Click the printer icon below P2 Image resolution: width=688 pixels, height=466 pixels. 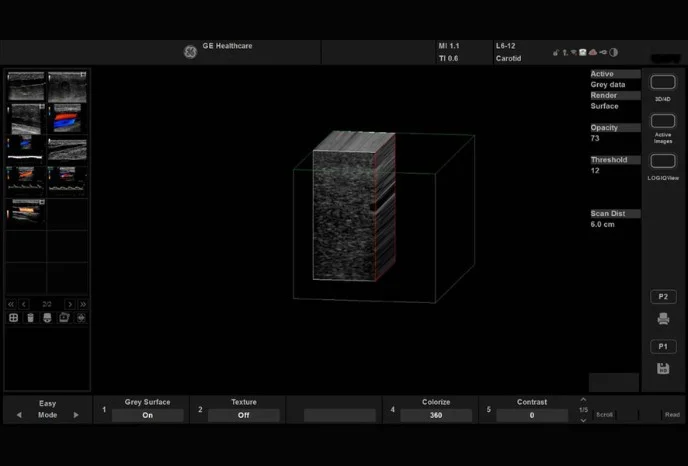(x=662, y=319)
